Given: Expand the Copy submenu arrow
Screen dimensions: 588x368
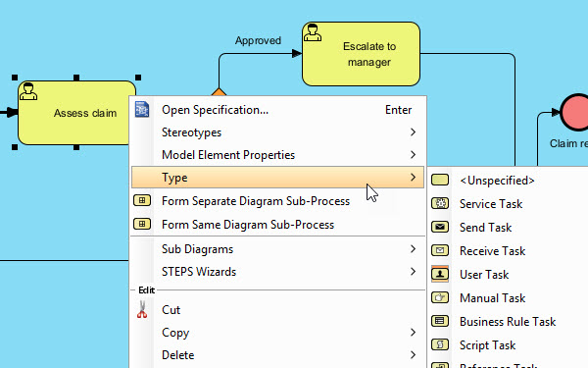Looking at the screenshot, I should pyautogui.click(x=413, y=333).
